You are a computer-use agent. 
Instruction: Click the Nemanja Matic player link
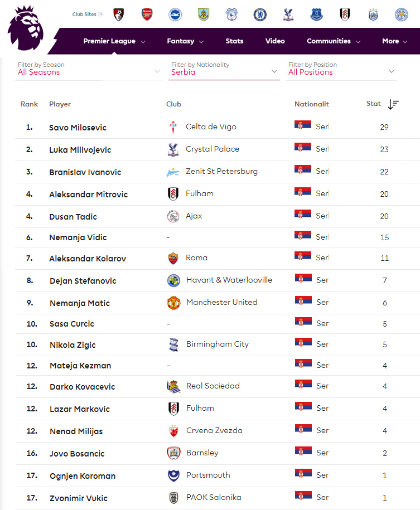pos(80,303)
